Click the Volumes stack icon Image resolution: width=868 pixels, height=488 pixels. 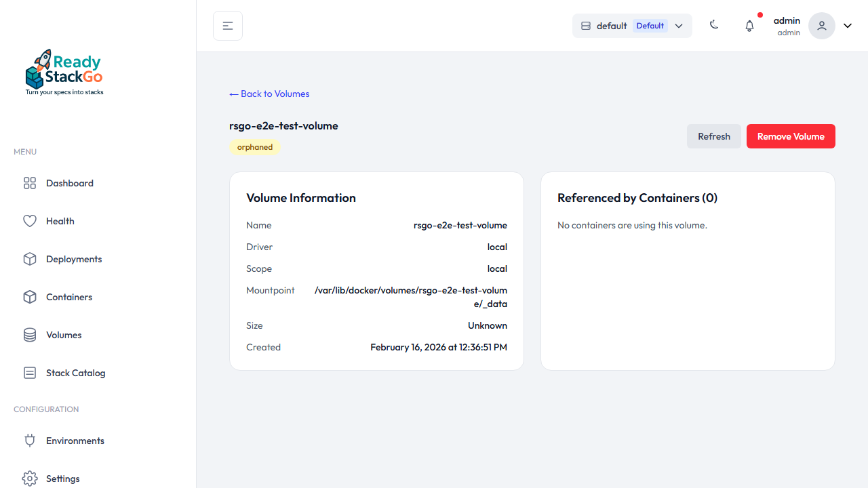click(x=29, y=335)
